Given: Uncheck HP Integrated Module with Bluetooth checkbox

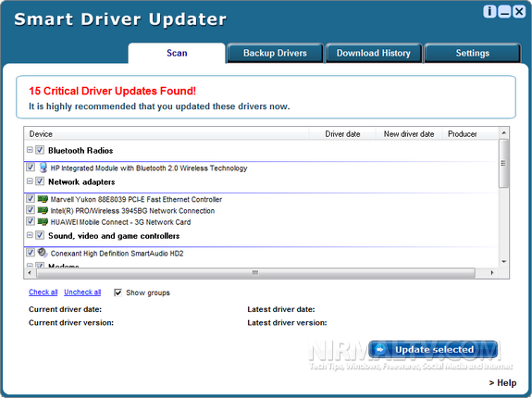Looking at the screenshot, I should [31, 168].
